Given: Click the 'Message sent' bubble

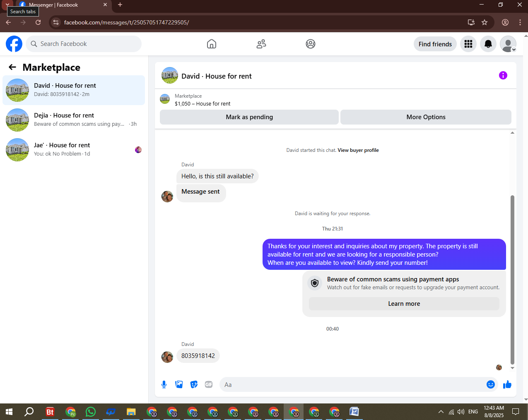Looking at the screenshot, I should 201,192.
